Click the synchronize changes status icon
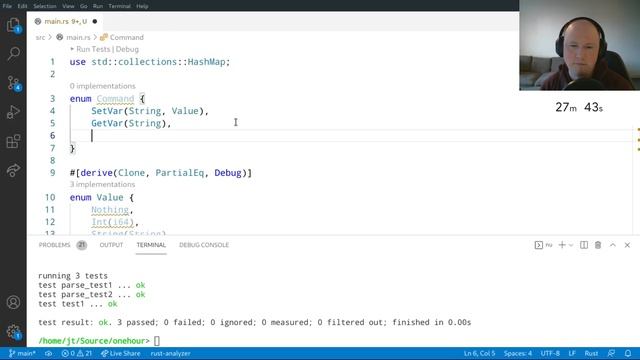Viewport: 640px width, 360px height. click(x=49, y=353)
